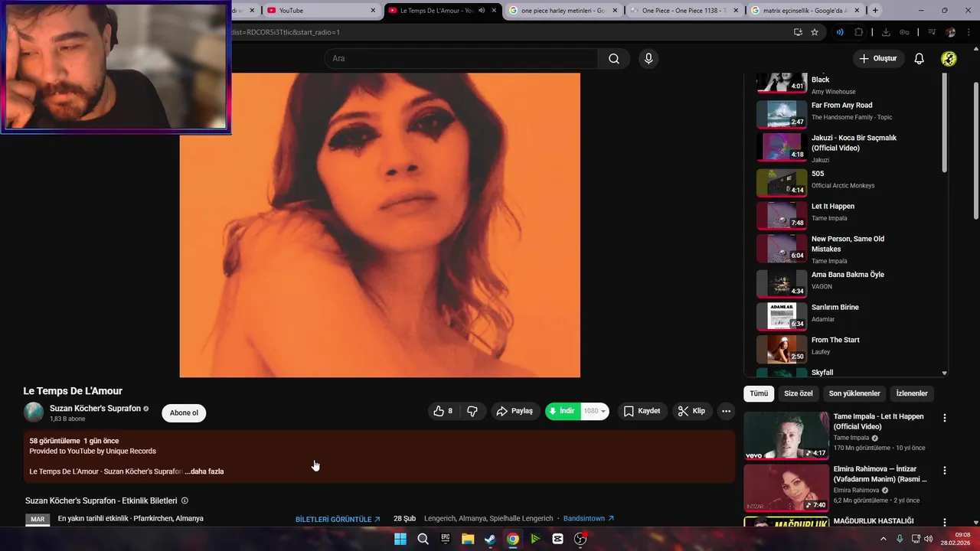The width and height of the screenshot is (980, 551).
Task: Click the YouTube search magnifier button
Action: point(613,59)
